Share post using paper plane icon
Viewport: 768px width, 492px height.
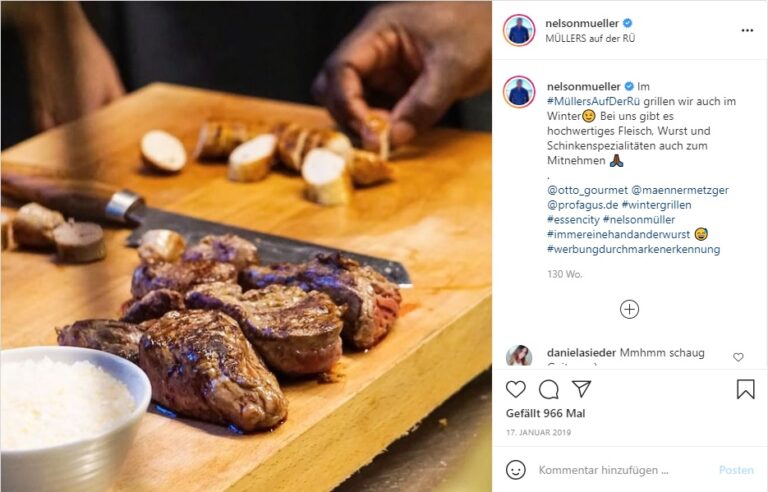pyautogui.click(x=581, y=389)
